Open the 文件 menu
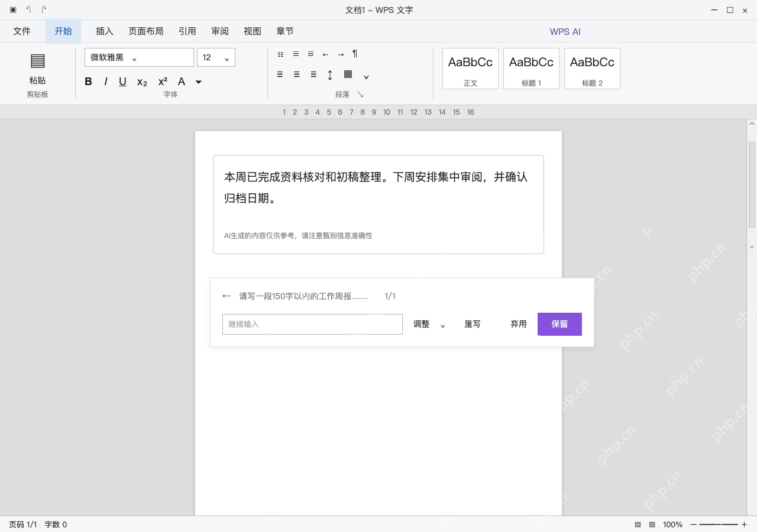The height and width of the screenshot is (532, 757). (22, 31)
